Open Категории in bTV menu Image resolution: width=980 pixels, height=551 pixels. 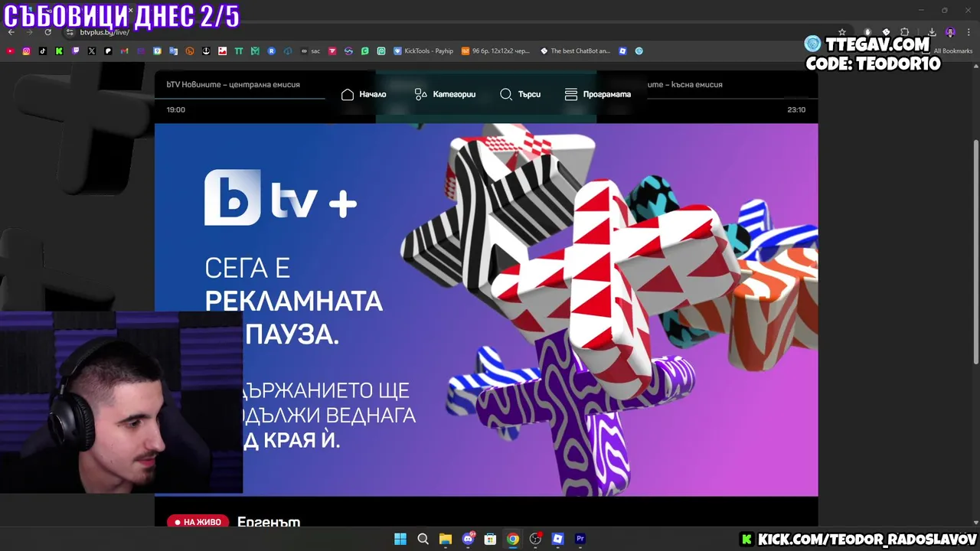click(x=445, y=94)
